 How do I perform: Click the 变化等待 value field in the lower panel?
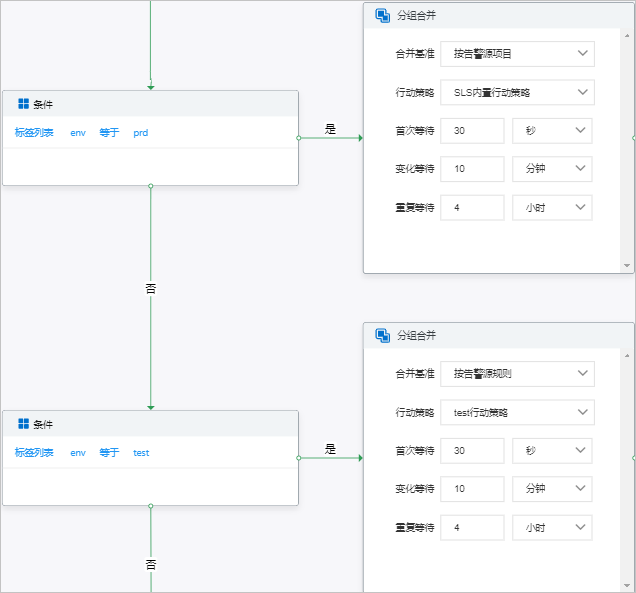coord(472,489)
